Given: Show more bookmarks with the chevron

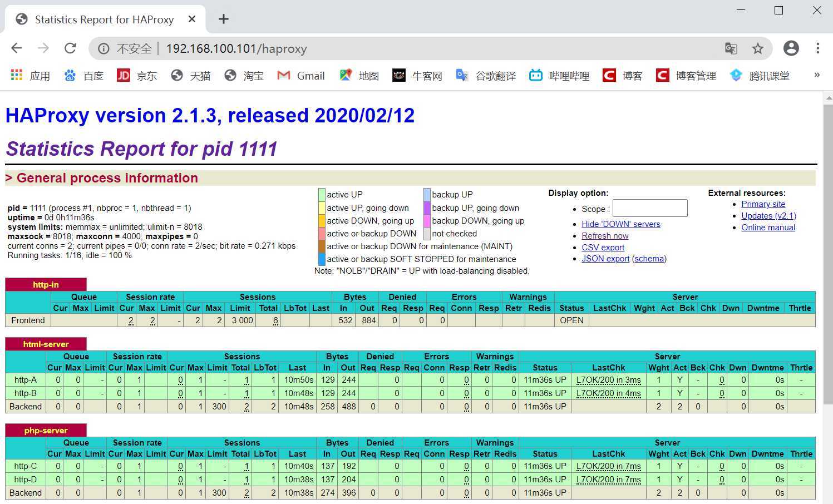Looking at the screenshot, I should [817, 75].
